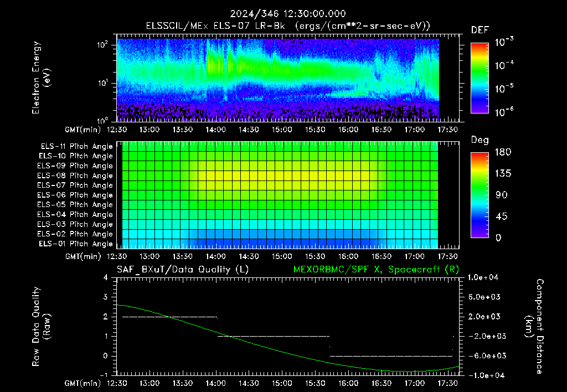
Task: Select the ELS-10 Pitch Angle row label
Action: [76, 156]
